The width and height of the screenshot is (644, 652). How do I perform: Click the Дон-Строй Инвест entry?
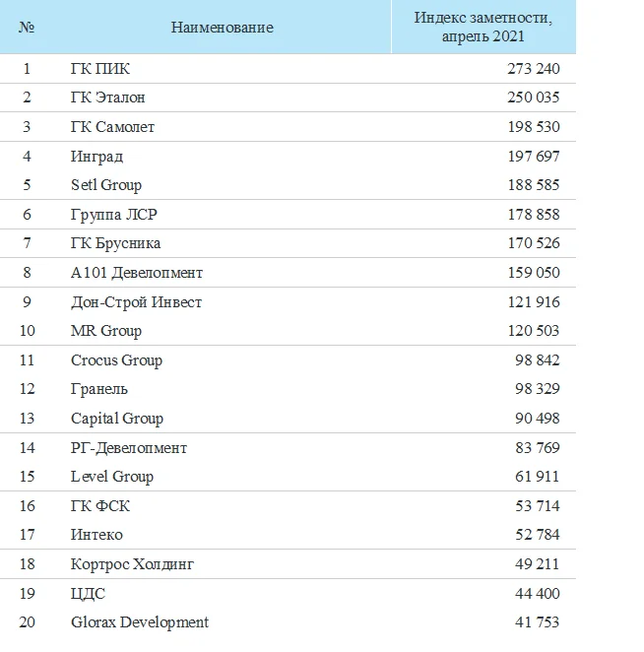click(x=136, y=302)
